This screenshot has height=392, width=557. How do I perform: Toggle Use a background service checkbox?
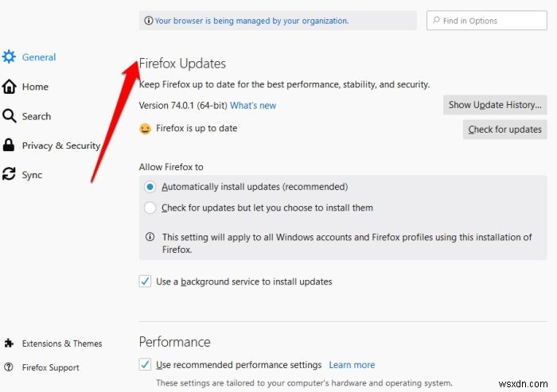(x=145, y=281)
